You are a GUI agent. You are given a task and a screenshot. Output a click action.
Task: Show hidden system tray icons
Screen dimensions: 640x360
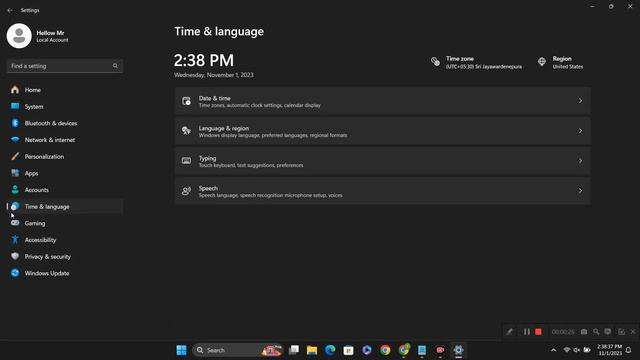tap(553, 350)
